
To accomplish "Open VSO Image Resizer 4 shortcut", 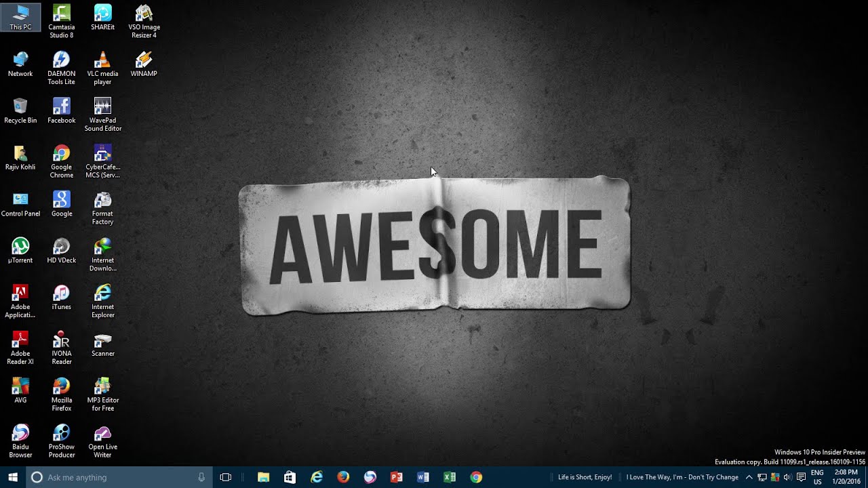I will tap(144, 21).
